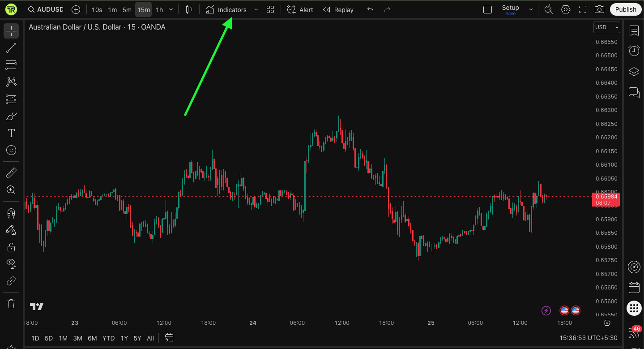Remove drawings with the trash icon
This screenshot has width=644, height=349.
tap(11, 304)
